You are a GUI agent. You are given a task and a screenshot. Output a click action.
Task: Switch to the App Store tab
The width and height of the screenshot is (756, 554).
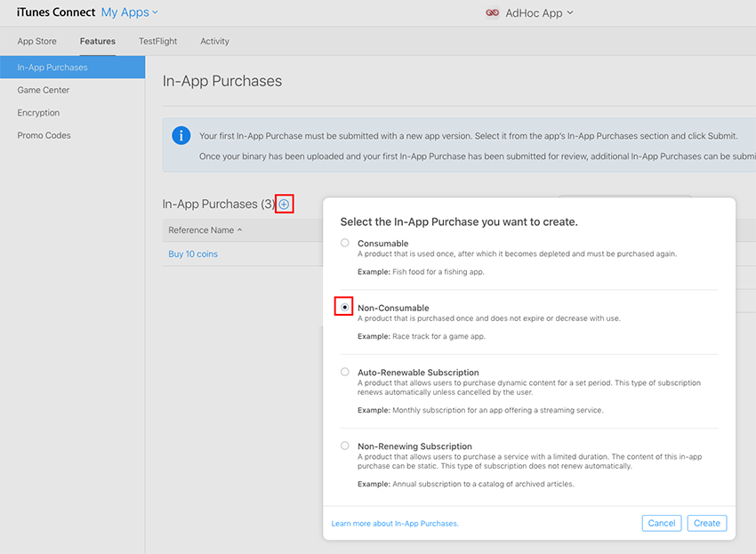tap(36, 41)
